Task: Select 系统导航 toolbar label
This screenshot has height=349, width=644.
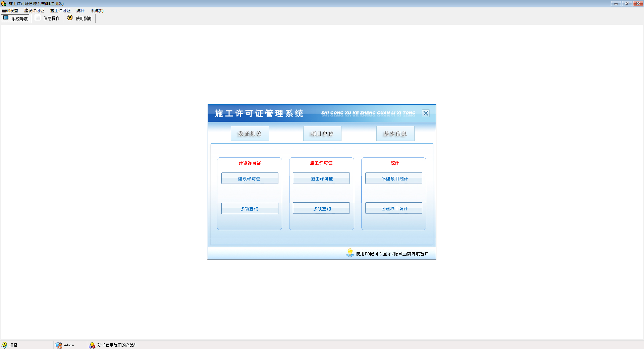Action: click(20, 19)
